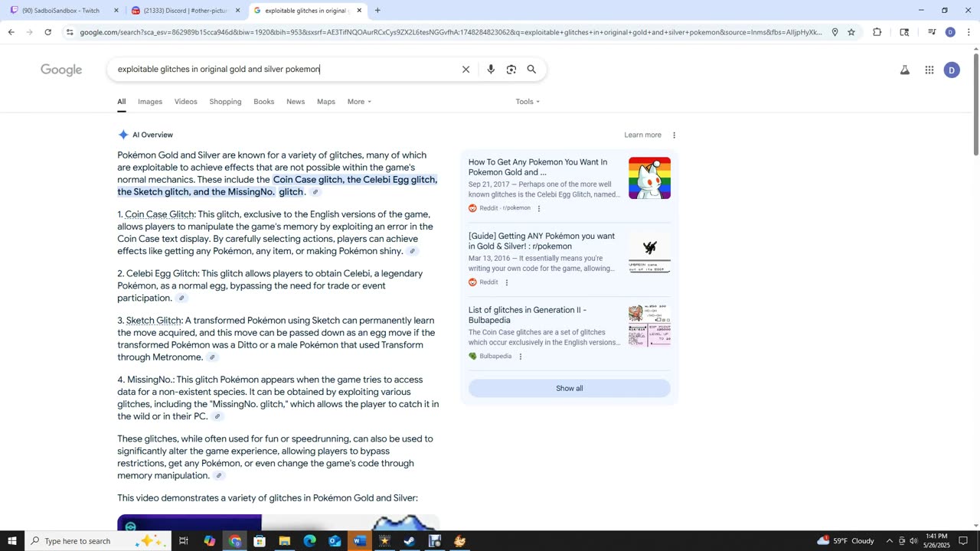980x551 pixels.
Task: Open Steam from the taskbar
Action: [410, 541]
